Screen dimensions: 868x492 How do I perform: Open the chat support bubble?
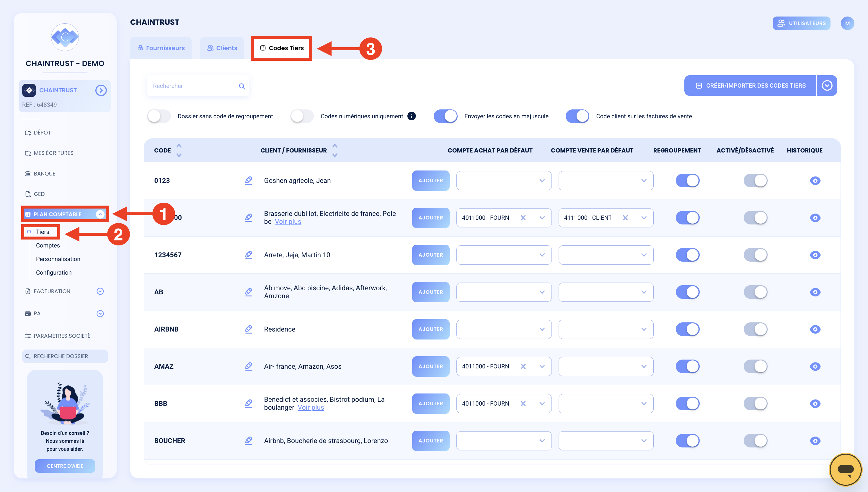[845, 469]
